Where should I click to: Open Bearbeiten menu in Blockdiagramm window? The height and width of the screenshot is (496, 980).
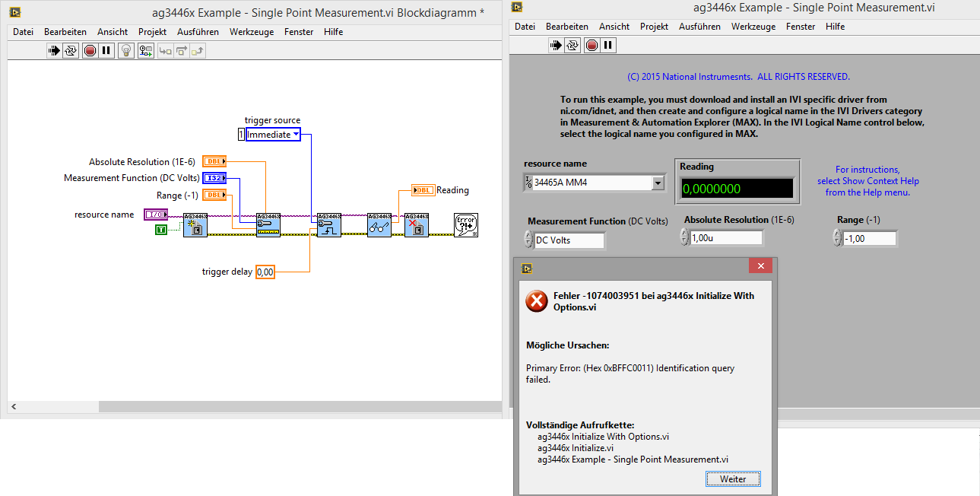pyautogui.click(x=65, y=32)
